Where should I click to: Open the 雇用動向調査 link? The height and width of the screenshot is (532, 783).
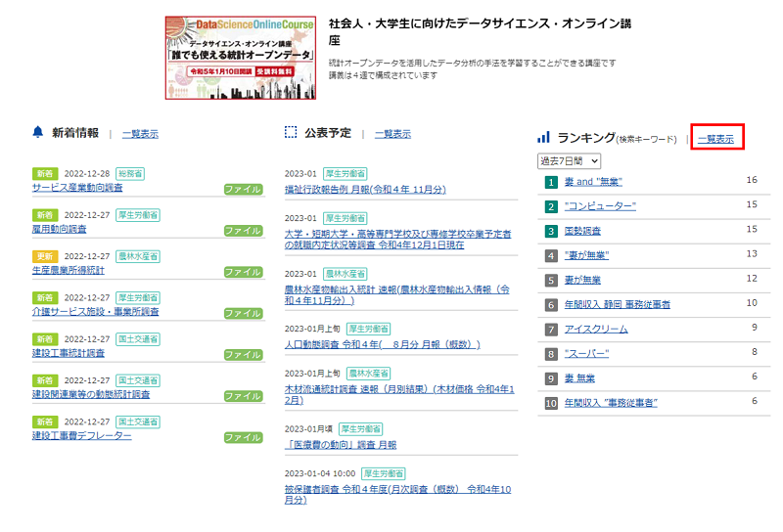click(x=59, y=229)
